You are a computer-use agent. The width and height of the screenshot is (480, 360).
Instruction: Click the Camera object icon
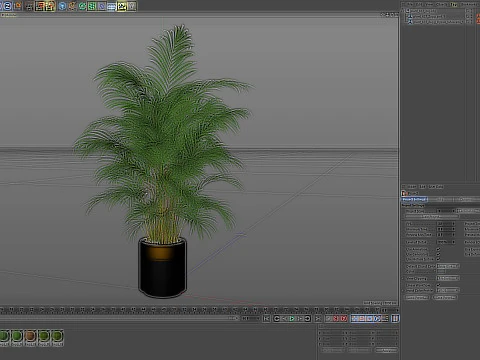(x=122, y=6)
